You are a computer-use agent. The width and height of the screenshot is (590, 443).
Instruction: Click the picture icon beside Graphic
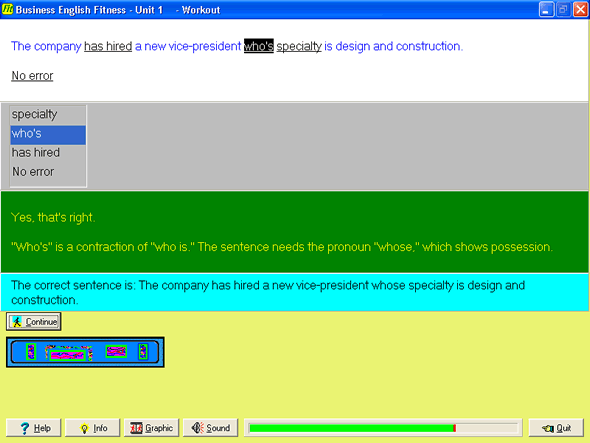(136, 428)
